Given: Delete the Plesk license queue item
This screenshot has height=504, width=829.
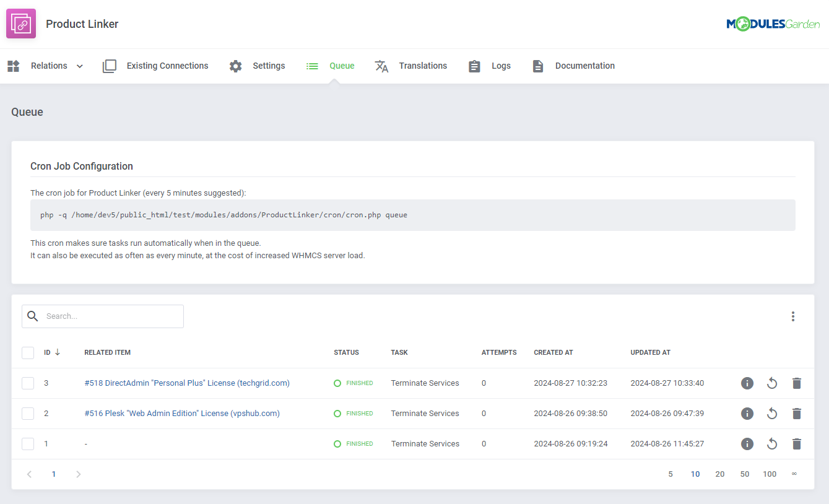Looking at the screenshot, I should click(x=797, y=414).
